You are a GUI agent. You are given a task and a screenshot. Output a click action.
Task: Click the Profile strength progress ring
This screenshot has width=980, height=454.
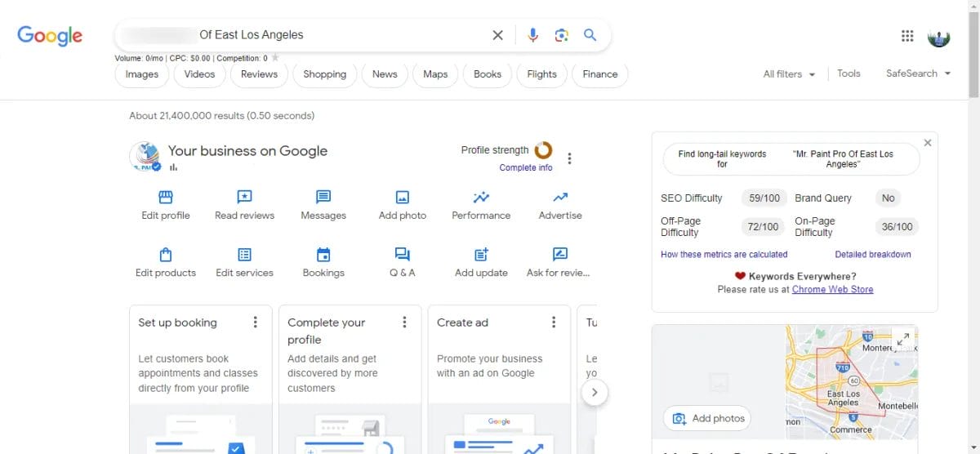click(x=543, y=150)
